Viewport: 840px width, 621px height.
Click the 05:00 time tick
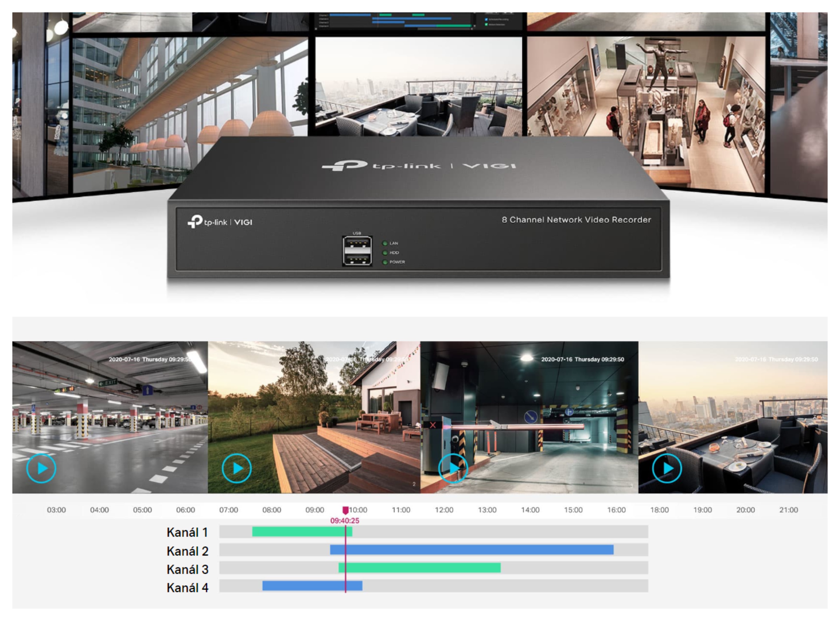click(142, 510)
